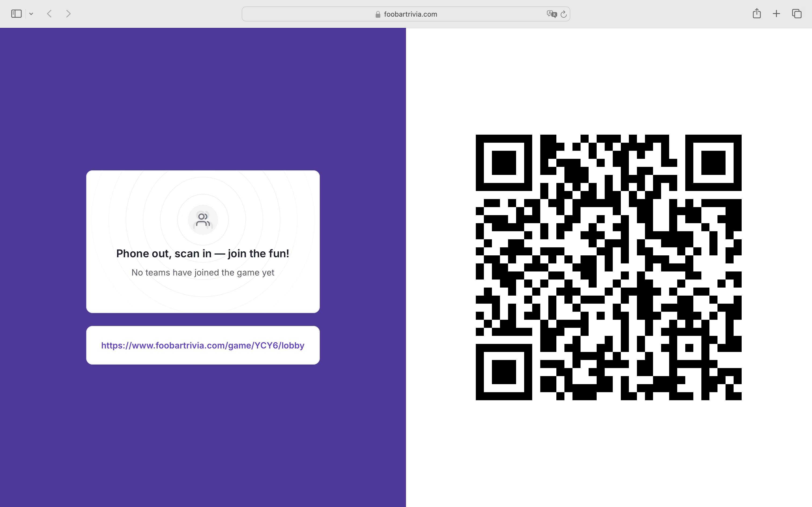The height and width of the screenshot is (507, 812).
Task: Click the QR code's top-left finder square
Action: click(x=504, y=163)
